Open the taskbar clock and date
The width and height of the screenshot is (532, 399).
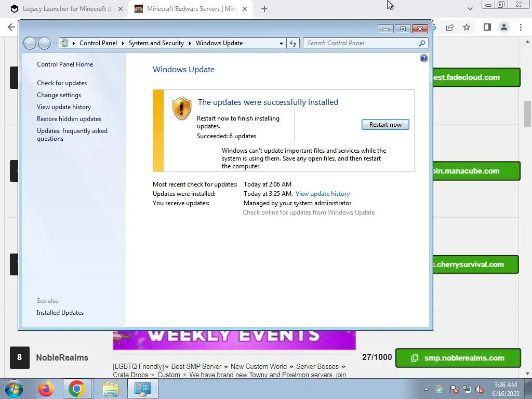(x=506, y=389)
